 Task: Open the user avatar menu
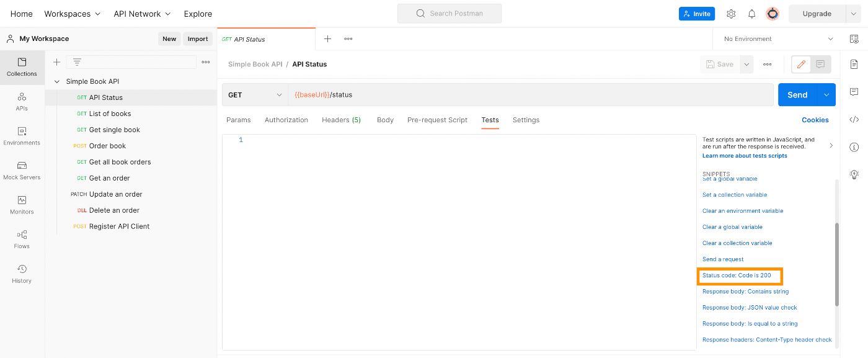(x=773, y=14)
